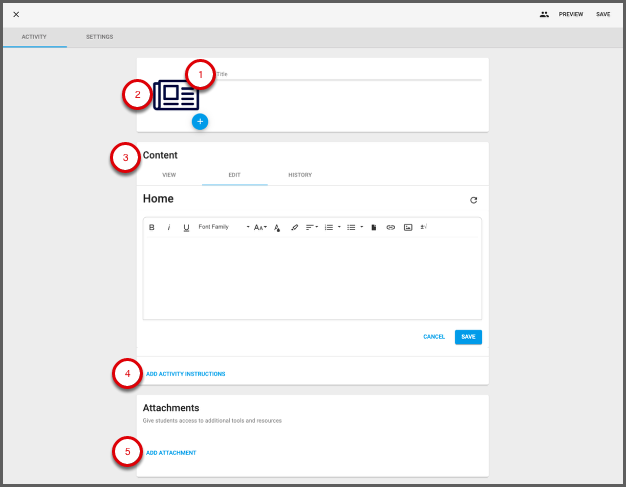Click the blue plus button under thumbnail
This screenshot has height=487, width=626.
200,121
